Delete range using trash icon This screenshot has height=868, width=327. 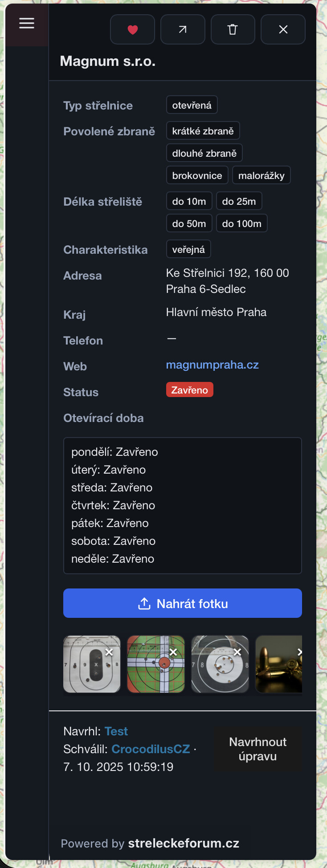point(233,29)
